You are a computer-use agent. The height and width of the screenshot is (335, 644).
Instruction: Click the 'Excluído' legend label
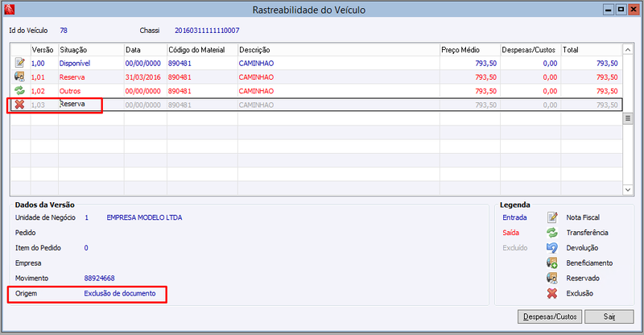pos(515,248)
